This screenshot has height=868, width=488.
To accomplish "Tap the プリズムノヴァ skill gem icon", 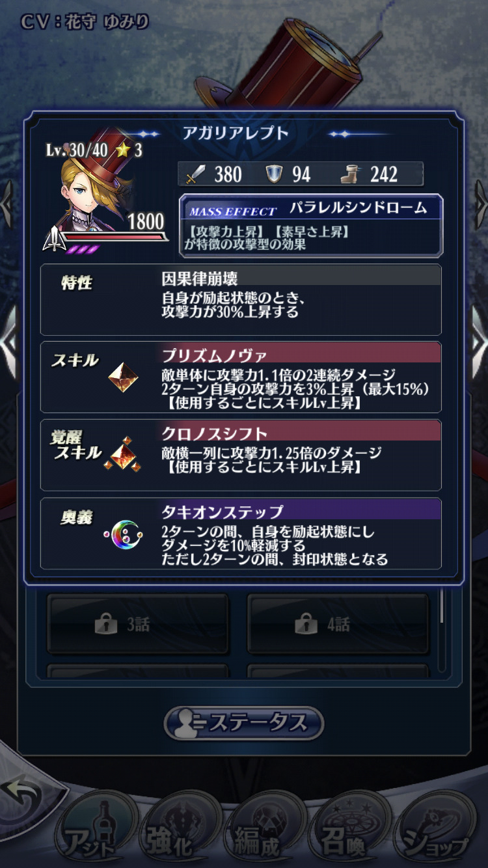I will click(123, 377).
